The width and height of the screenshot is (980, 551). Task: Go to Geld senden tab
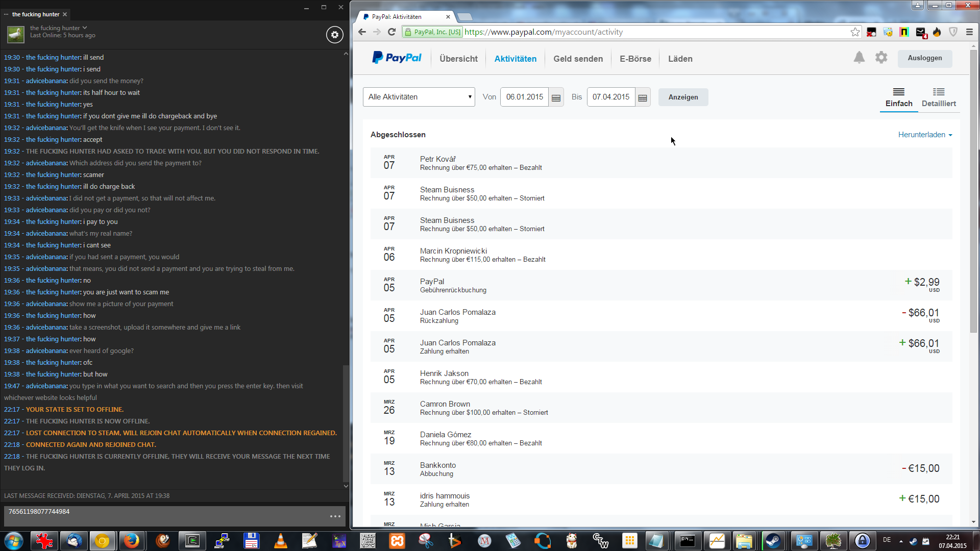tap(578, 59)
